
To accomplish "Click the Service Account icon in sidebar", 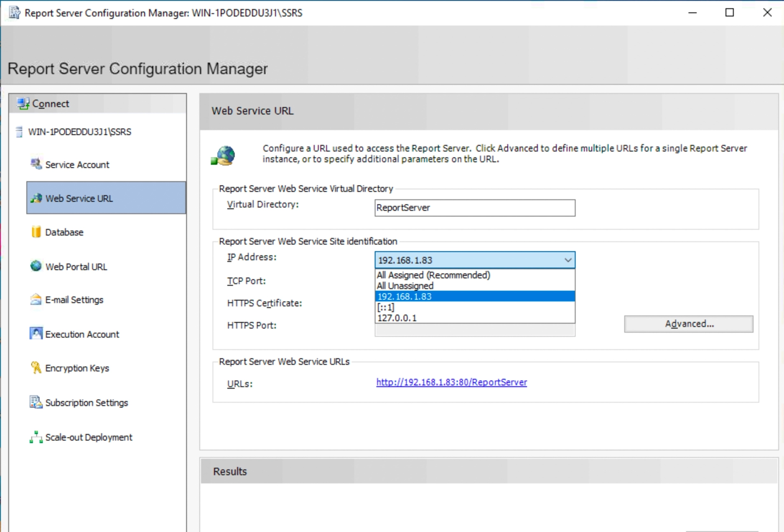I will (x=36, y=164).
